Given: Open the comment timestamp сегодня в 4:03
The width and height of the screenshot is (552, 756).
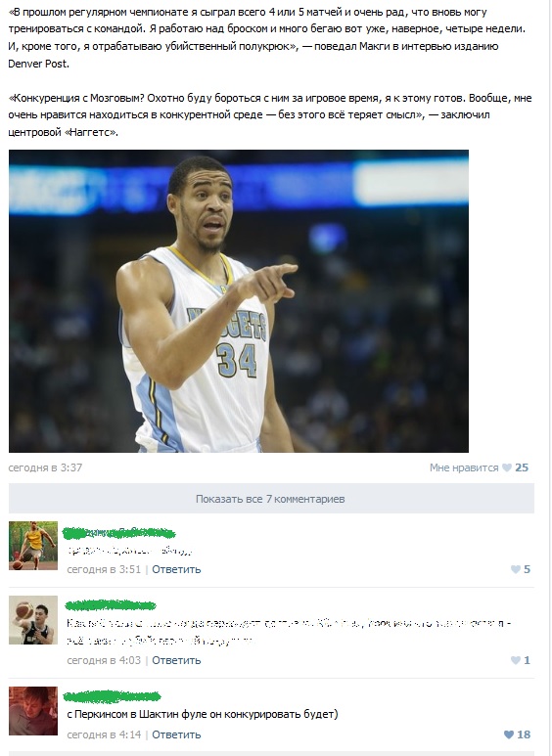Looking at the screenshot, I should (x=104, y=660).
